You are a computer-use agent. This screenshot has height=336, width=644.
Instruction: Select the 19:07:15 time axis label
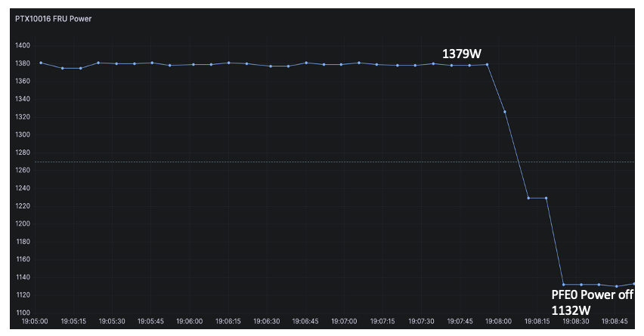(382, 321)
